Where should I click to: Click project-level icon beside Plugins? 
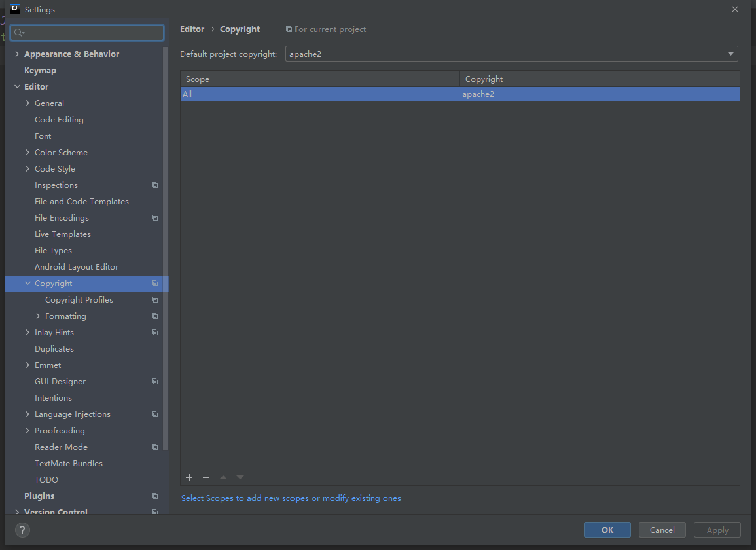click(x=154, y=496)
